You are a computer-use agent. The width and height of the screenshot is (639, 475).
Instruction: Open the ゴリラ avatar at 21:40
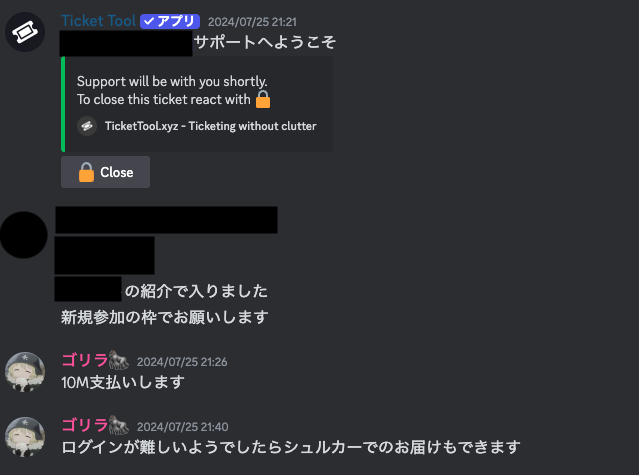[x=25, y=437]
